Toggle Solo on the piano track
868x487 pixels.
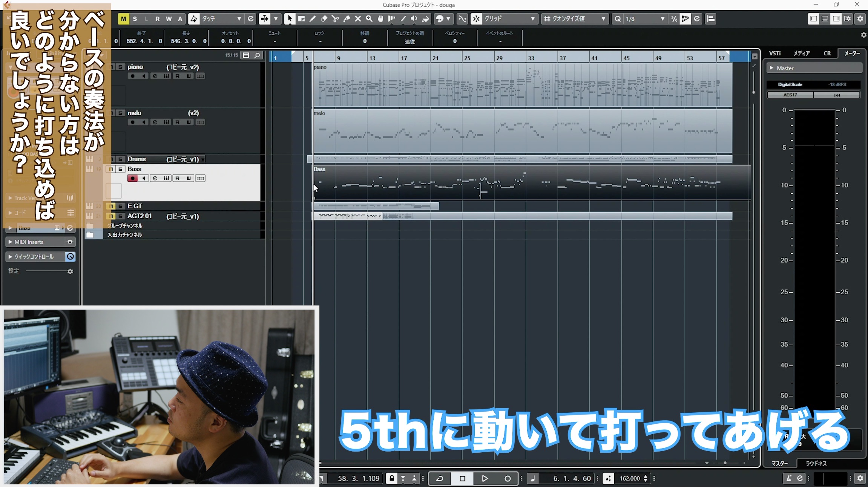click(120, 67)
